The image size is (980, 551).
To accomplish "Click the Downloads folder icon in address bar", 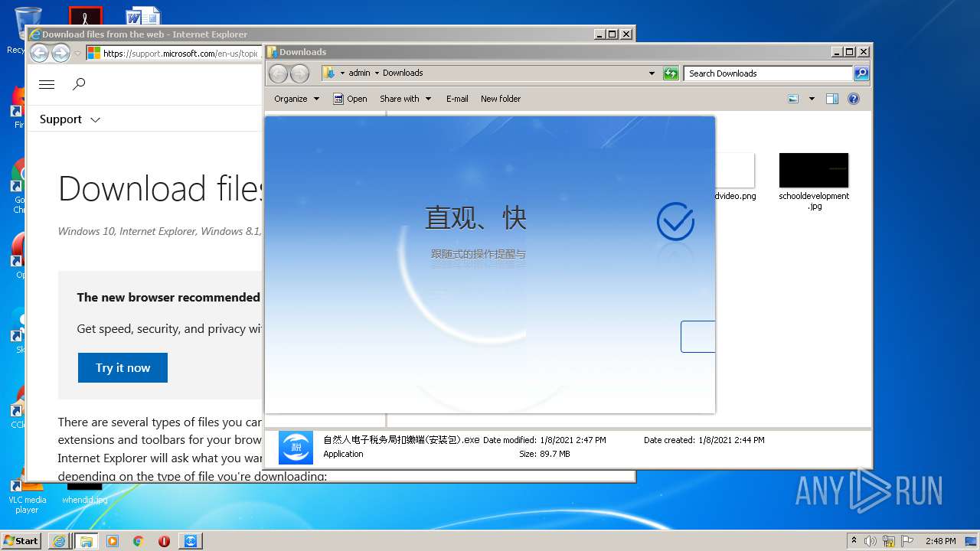I will 328,73.
